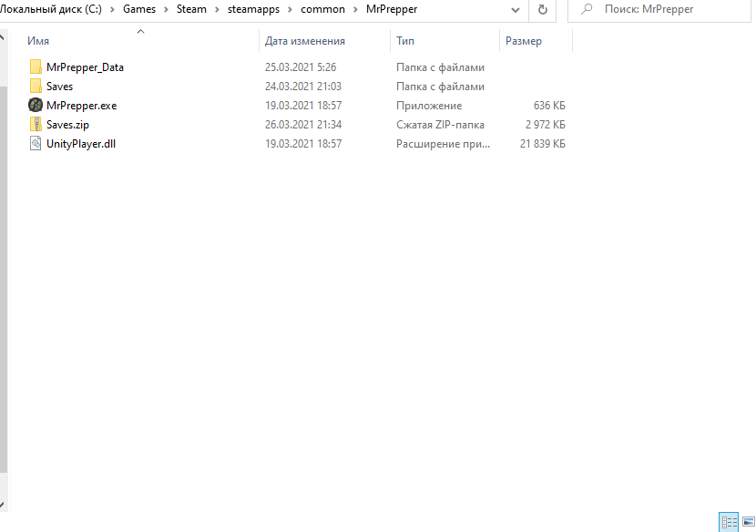756x532 pixels.
Task: Go to Локальный диск (C:) in breadcrumb
Action: coord(51,9)
